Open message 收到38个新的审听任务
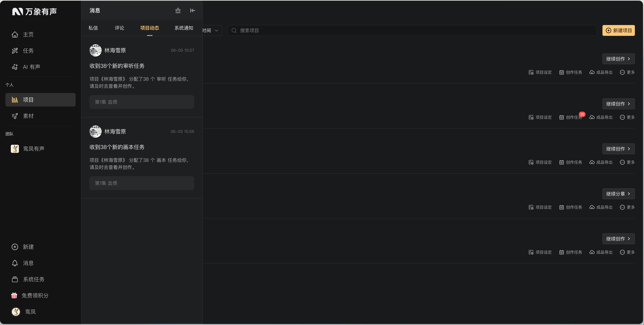Image resolution: width=644 pixels, height=325 pixels. pos(117,66)
